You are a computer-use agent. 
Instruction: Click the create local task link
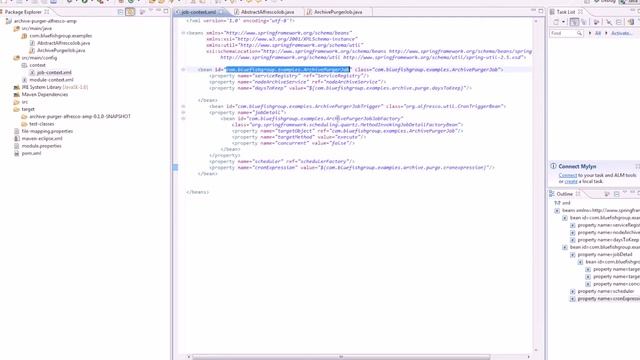point(571,182)
